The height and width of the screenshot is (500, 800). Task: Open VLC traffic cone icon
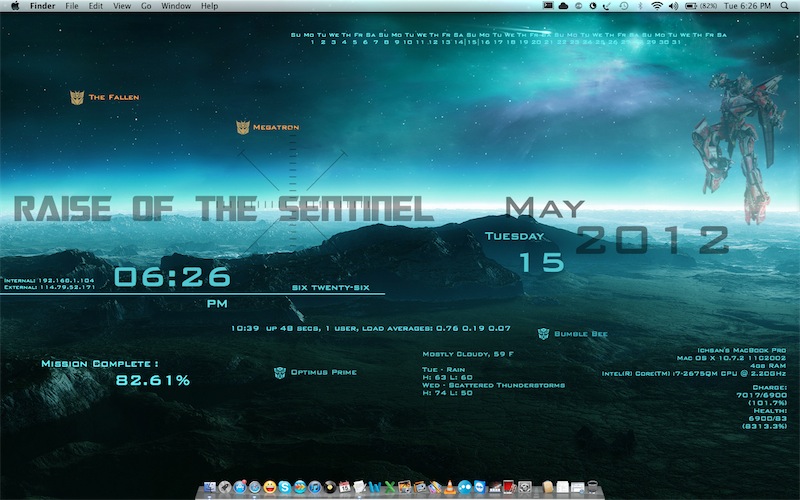coord(449,487)
